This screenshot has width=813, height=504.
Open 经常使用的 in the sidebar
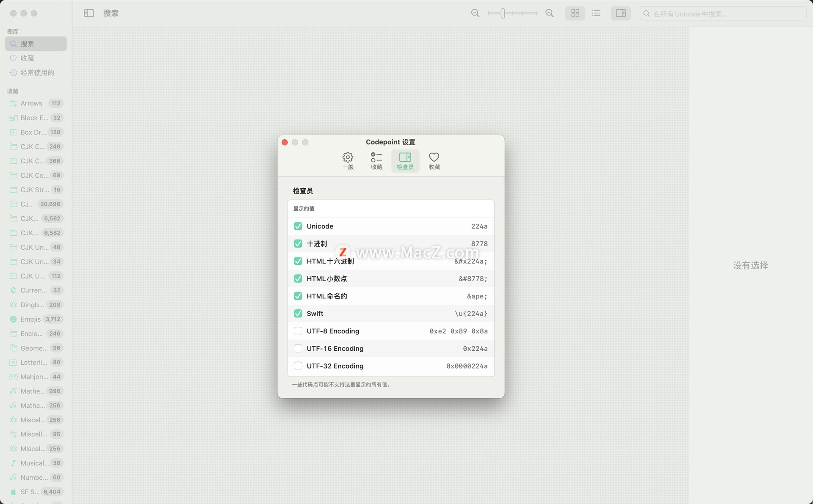(36, 72)
